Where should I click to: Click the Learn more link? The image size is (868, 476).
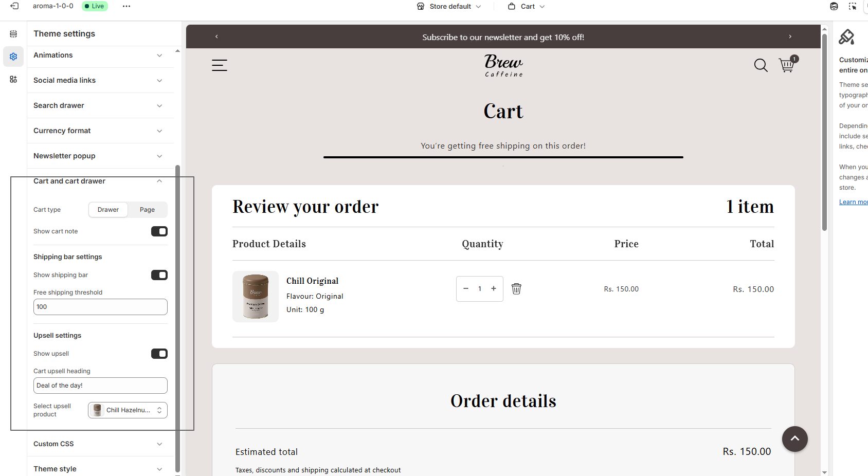(854, 202)
